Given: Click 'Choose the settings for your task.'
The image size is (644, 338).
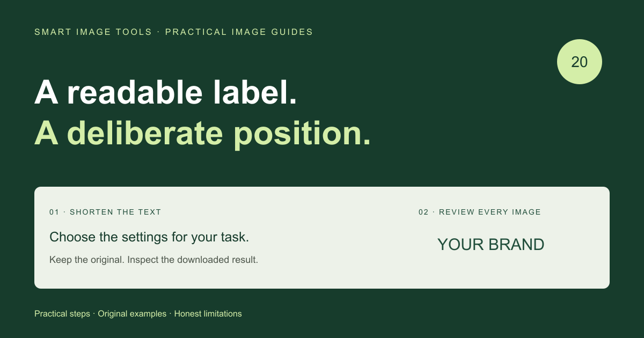Looking at the screenshot, I should 149,237.
